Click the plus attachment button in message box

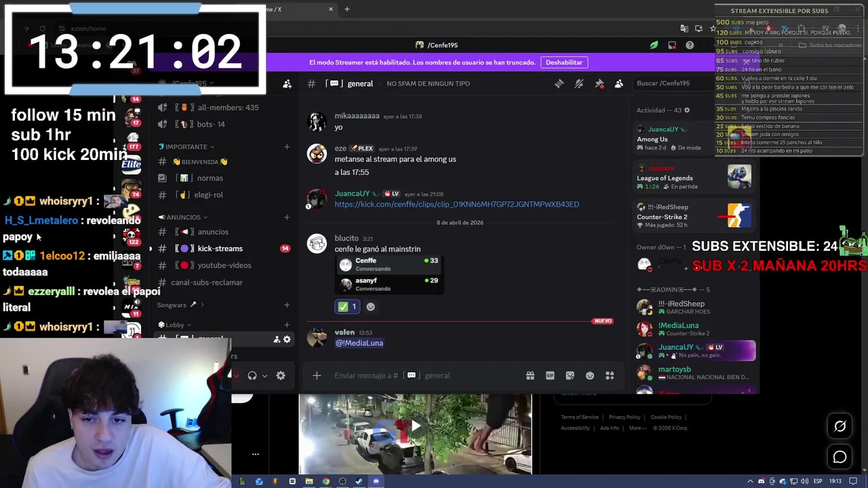pyautogui.click(x=317, y=375)
